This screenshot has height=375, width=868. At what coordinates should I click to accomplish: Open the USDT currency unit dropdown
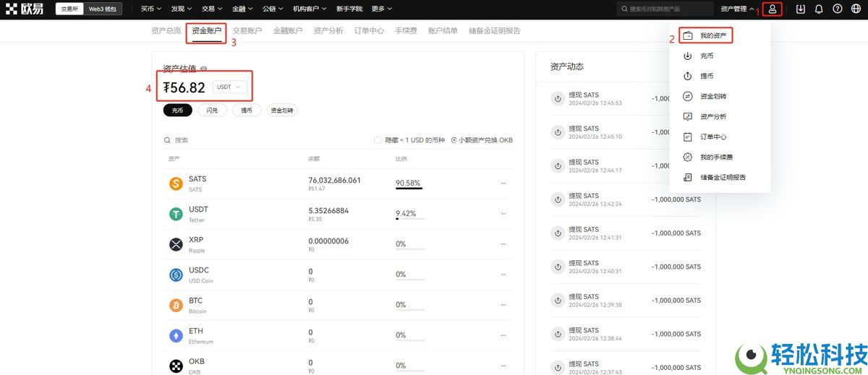point(230,87)
